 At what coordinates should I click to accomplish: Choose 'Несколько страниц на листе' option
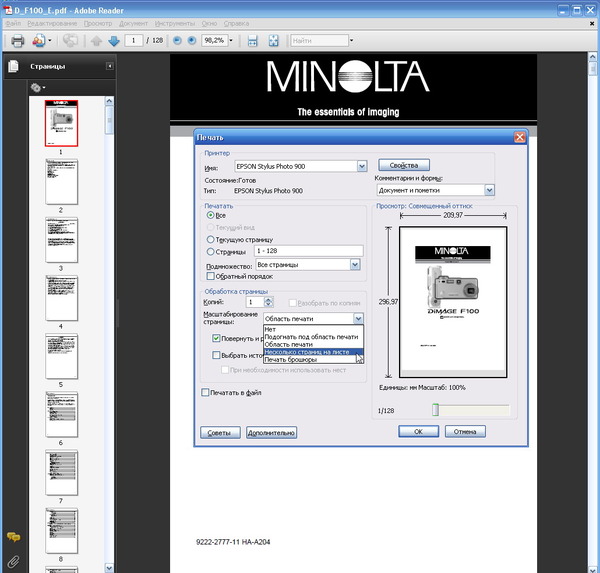pos(313,352)
